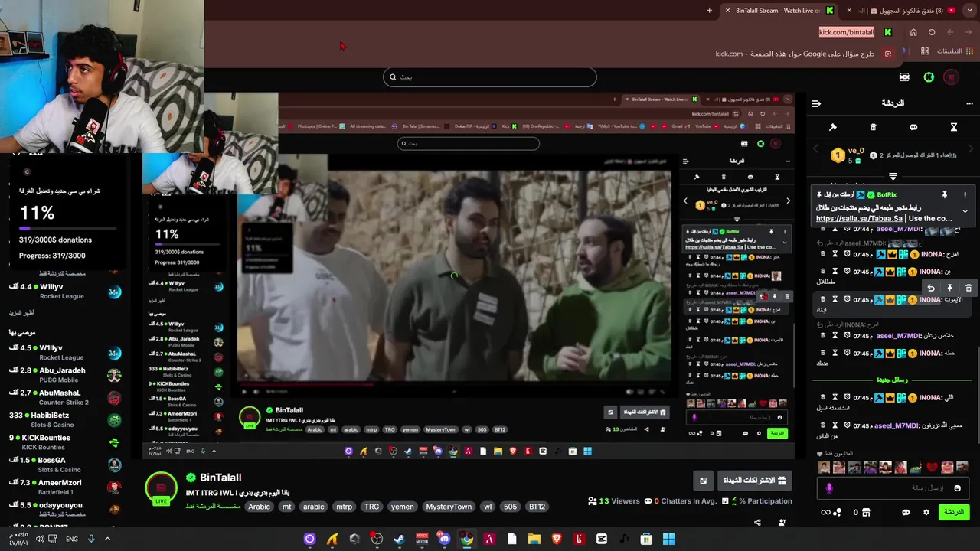Collapse the chat panel with the arrow-list icon
Screen dimensions: 980x551
tap(816, 103)
